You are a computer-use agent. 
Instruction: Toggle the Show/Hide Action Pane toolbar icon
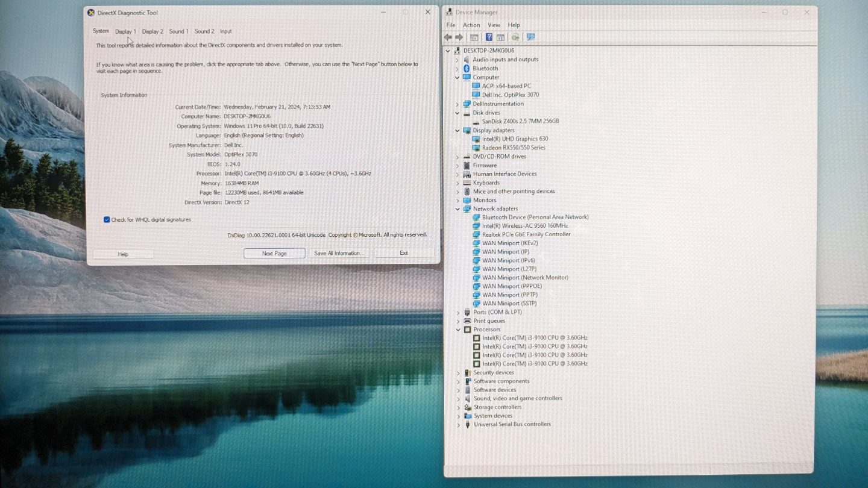pyautogui.click(x=500, y=37)
